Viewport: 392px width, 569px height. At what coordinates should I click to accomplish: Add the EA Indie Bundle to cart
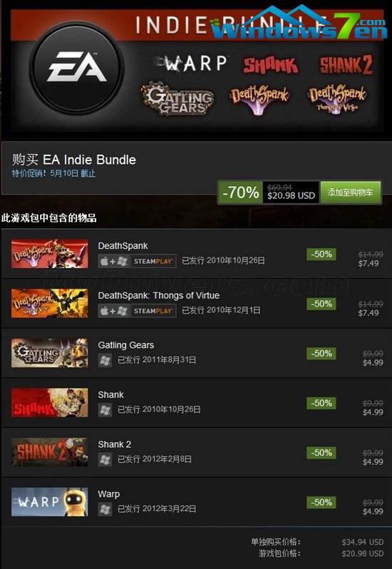[x=350, y=193]
